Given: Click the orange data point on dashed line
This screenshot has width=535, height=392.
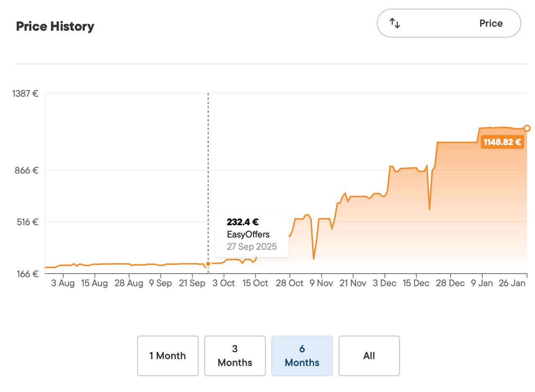Looking at the screenshot, I should [x=208, y=264].
